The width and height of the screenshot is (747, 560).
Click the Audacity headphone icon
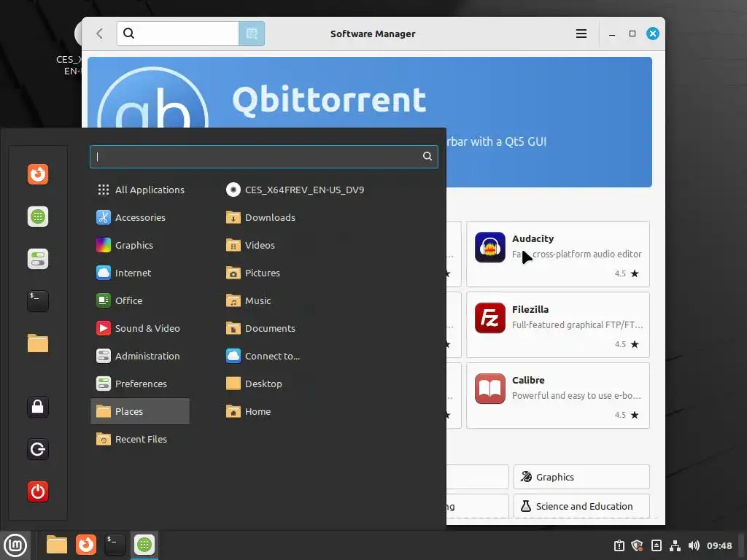click(x=489, y=247)
